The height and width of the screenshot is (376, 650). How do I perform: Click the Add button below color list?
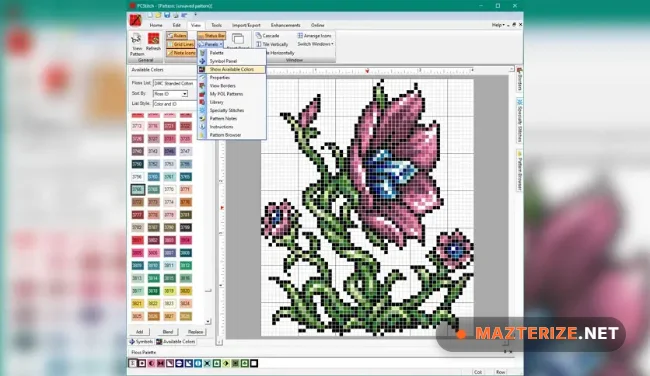pyautogui.click(x=140, y=332)
